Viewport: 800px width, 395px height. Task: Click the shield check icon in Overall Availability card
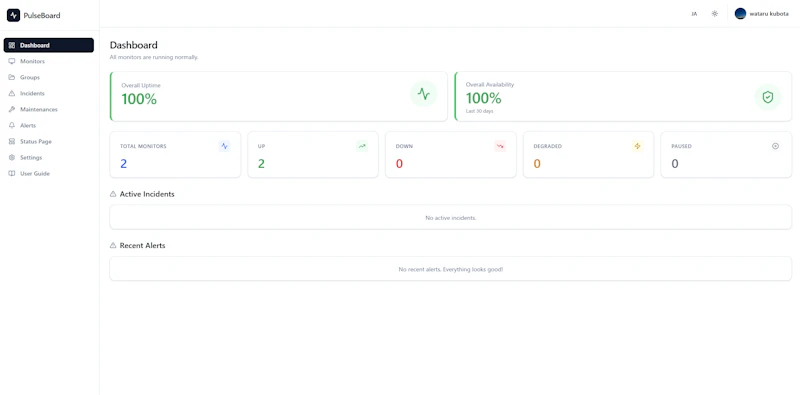pos(768,97)
